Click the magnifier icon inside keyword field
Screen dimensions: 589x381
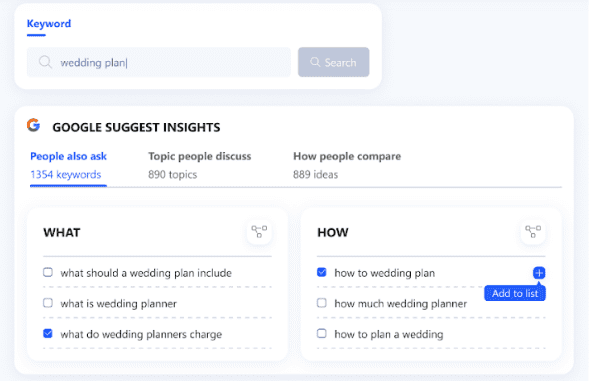click(45, 62)
